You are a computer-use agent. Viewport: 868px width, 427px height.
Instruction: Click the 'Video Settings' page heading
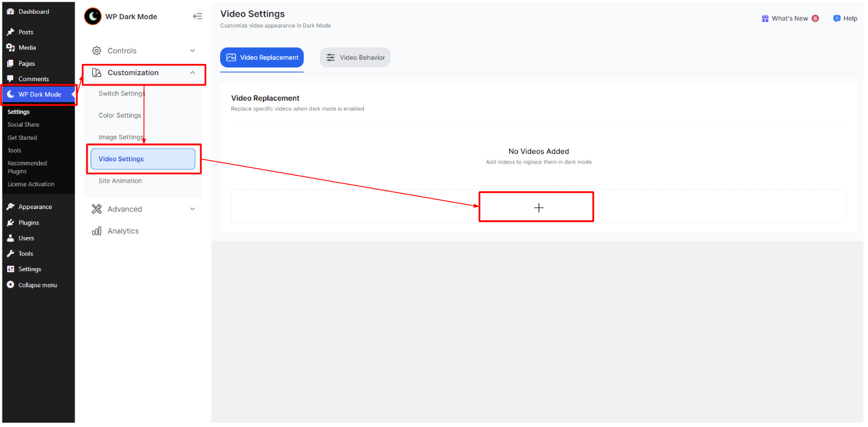coord(252,14)
